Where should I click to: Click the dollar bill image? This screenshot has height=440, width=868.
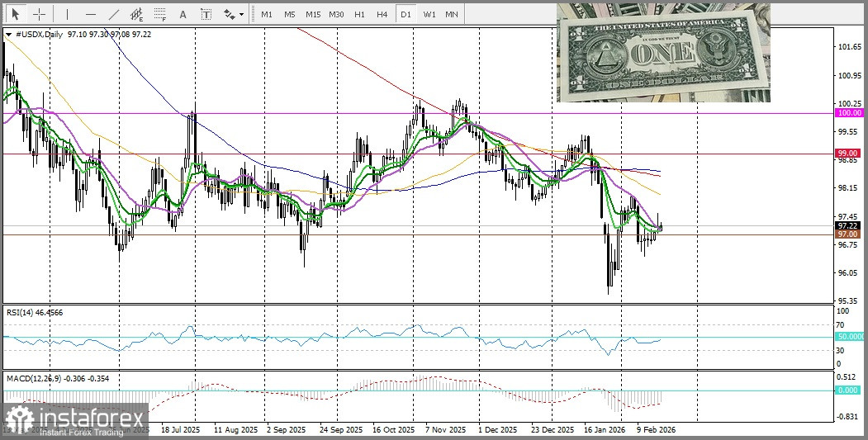tap(663, 53)
